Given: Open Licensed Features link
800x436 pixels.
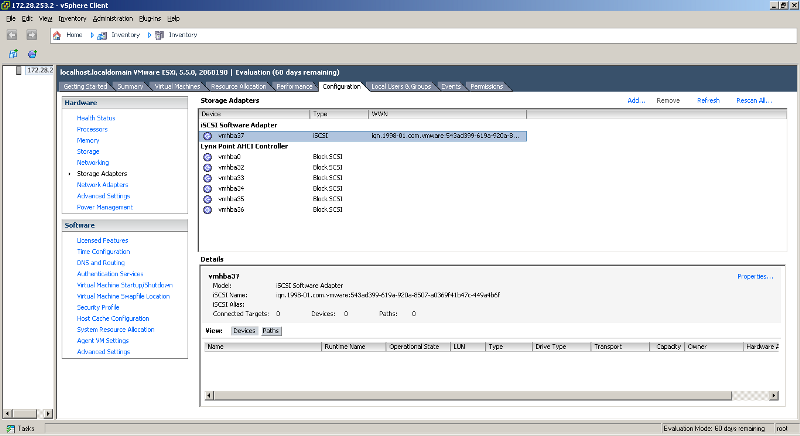Looking at the screenshot, I should [x=103, y=240].
